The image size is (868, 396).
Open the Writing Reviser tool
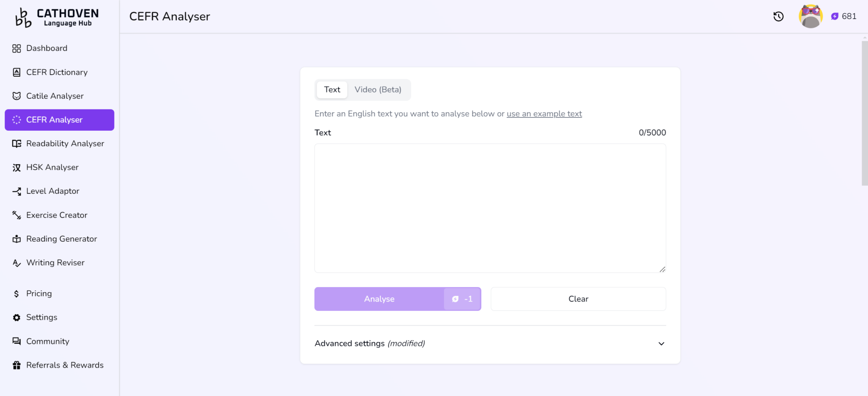55,262
